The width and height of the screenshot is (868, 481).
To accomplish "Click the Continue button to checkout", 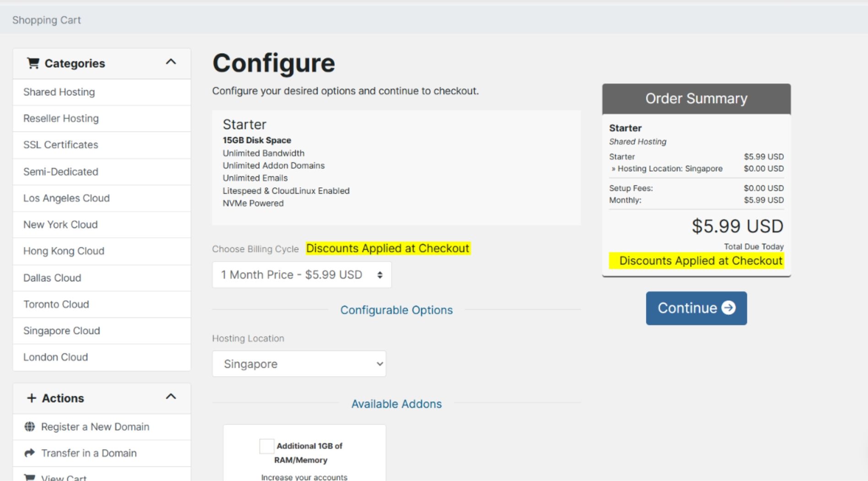I will (x=696, y=308).
